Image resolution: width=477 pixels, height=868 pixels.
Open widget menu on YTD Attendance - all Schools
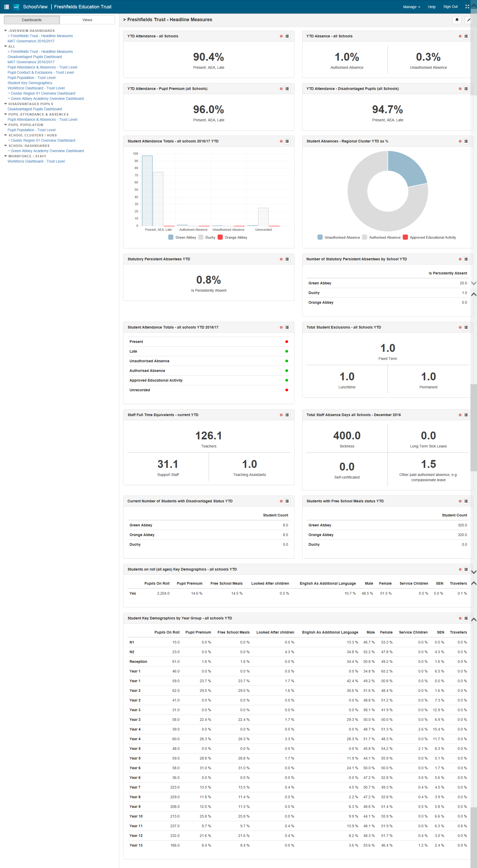pos(287,36)
